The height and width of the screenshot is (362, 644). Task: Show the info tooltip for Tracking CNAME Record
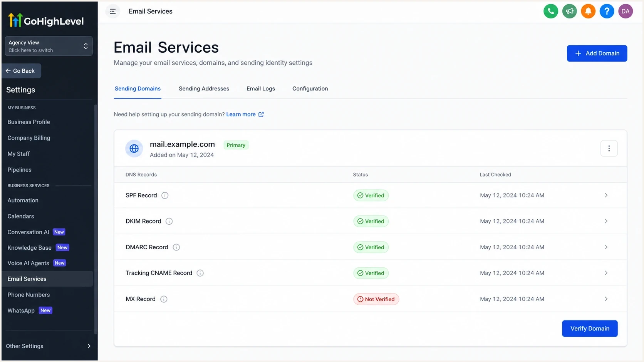[x=200, y=273]
